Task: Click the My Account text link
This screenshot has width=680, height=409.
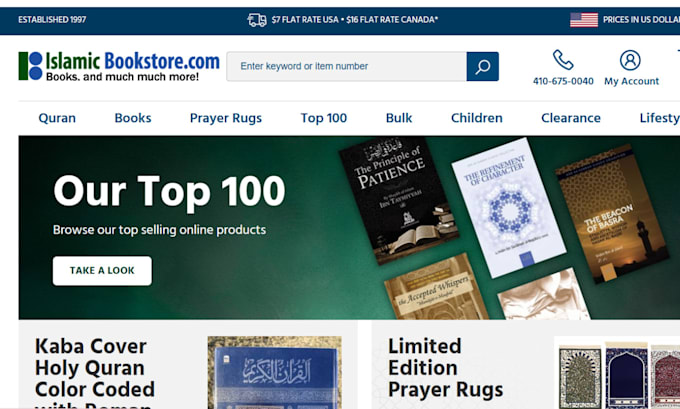Action: tap(631, 81)
